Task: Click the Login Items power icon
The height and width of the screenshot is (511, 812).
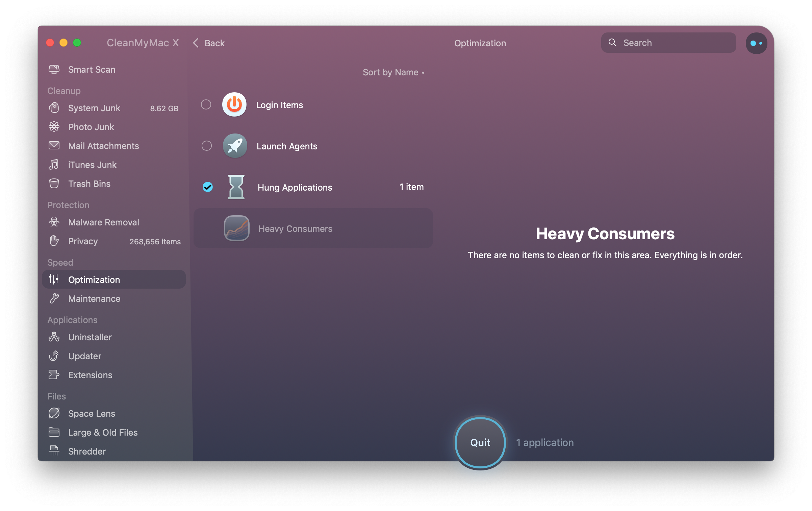Action: point(234,104)
